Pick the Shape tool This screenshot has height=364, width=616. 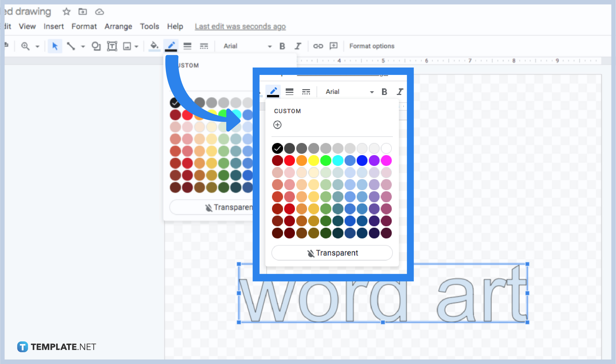pyautogui.click(x=96, y=46)
